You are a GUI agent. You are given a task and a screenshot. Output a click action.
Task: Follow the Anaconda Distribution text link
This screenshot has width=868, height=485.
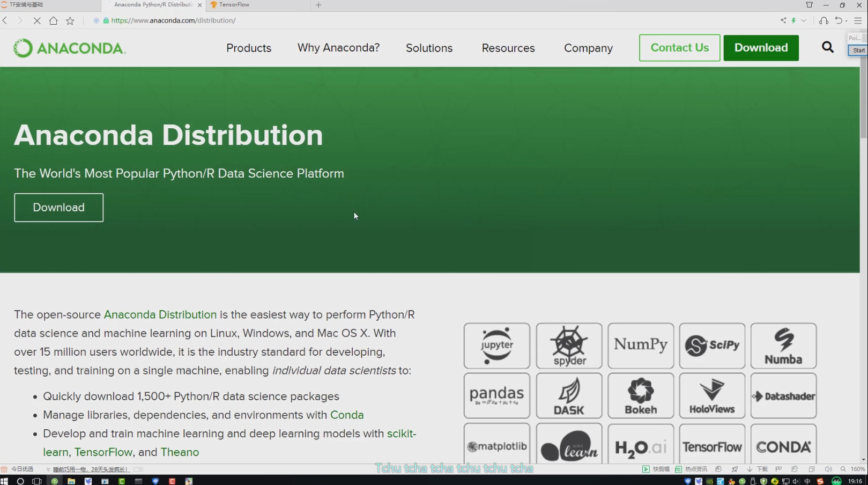pos(160,314)
